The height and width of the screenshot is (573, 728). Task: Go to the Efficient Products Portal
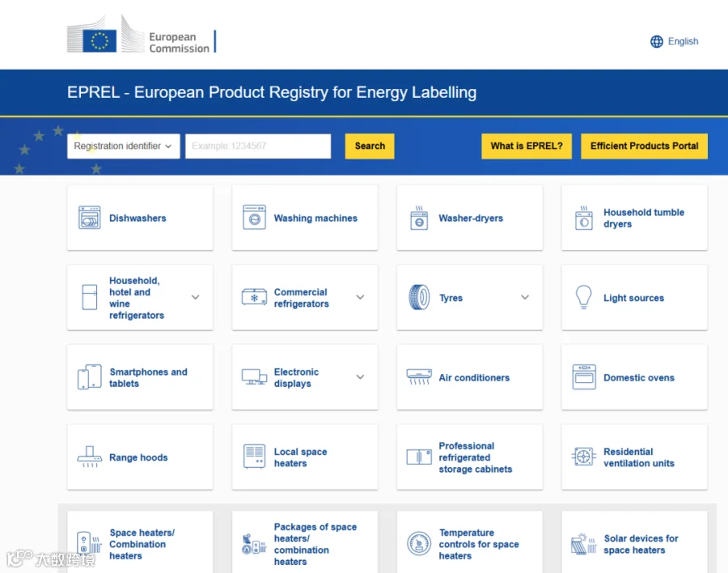[644, 146]
